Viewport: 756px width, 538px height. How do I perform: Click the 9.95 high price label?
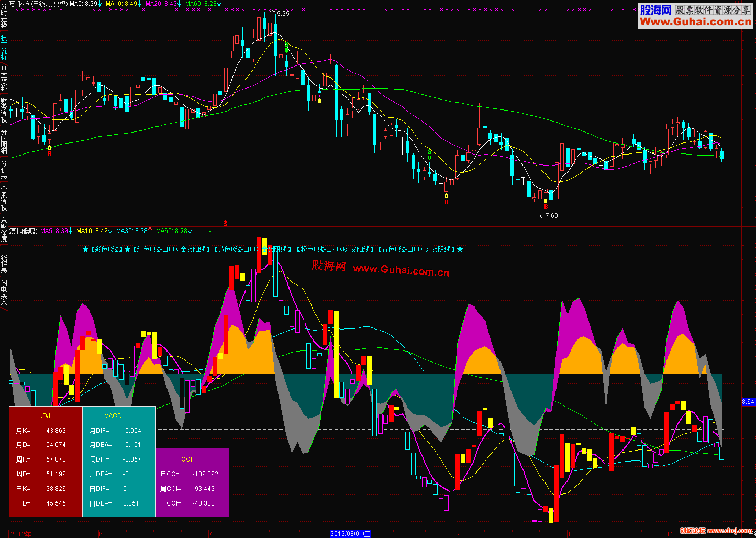283,14
